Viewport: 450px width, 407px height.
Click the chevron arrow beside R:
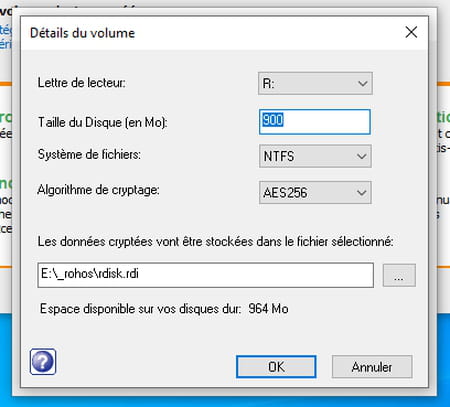[x=363, y=83]
